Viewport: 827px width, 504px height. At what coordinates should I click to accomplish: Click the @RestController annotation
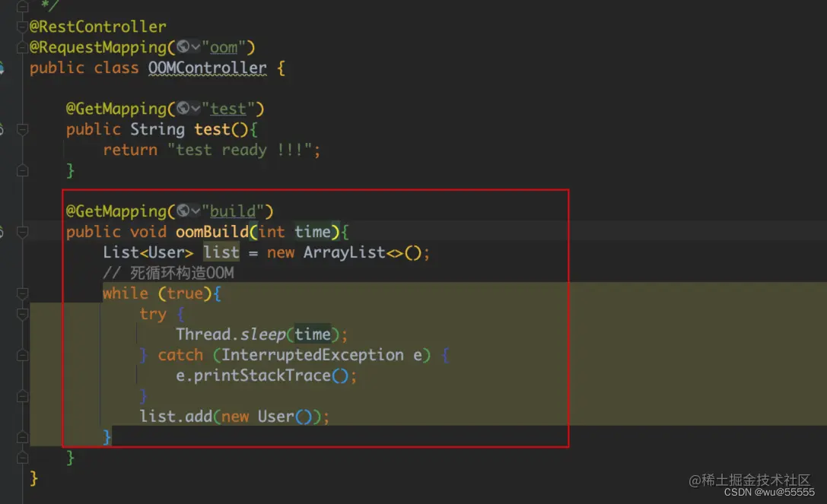click(97, 27)
